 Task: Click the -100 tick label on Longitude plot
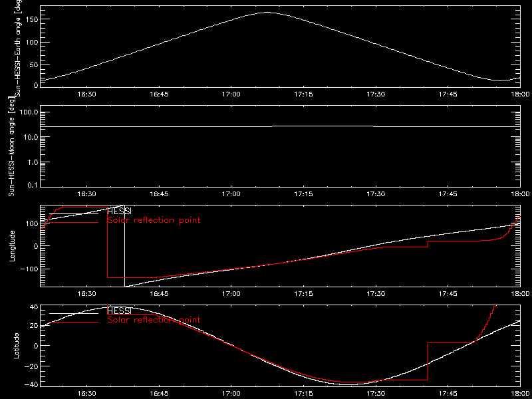pyautogui.click(x=29, y=269)
